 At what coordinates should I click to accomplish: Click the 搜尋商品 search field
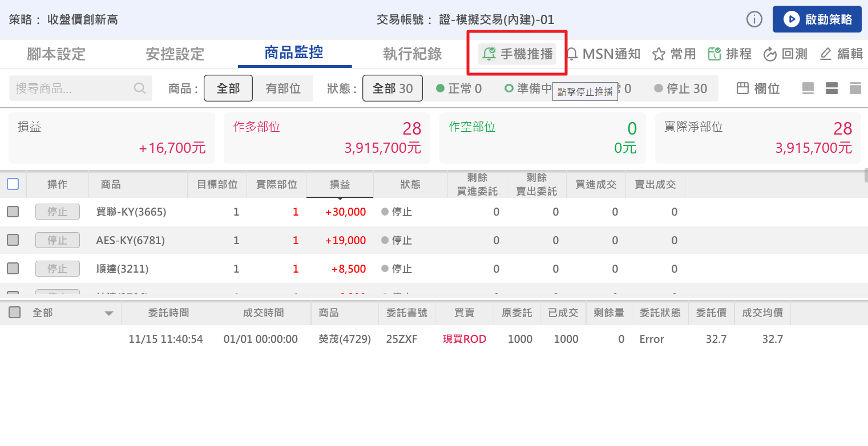(73, 88)
